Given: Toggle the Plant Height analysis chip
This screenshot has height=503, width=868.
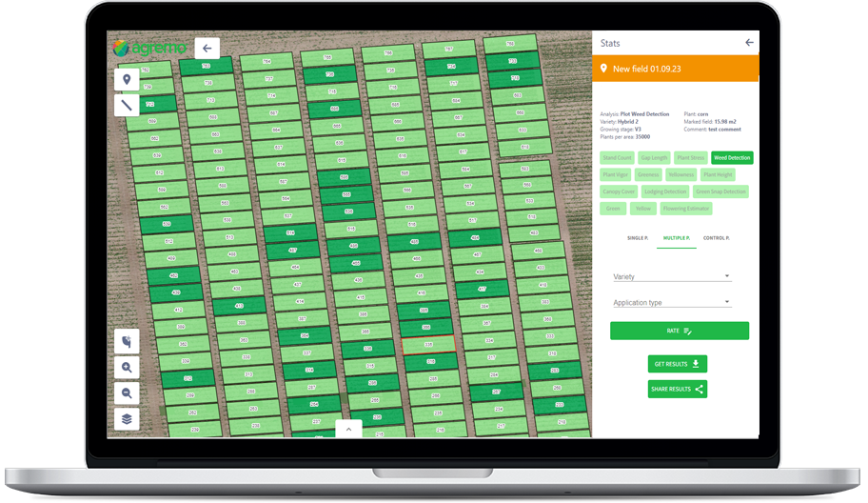Looking at the screenshot, I should [x=717, y=174].
